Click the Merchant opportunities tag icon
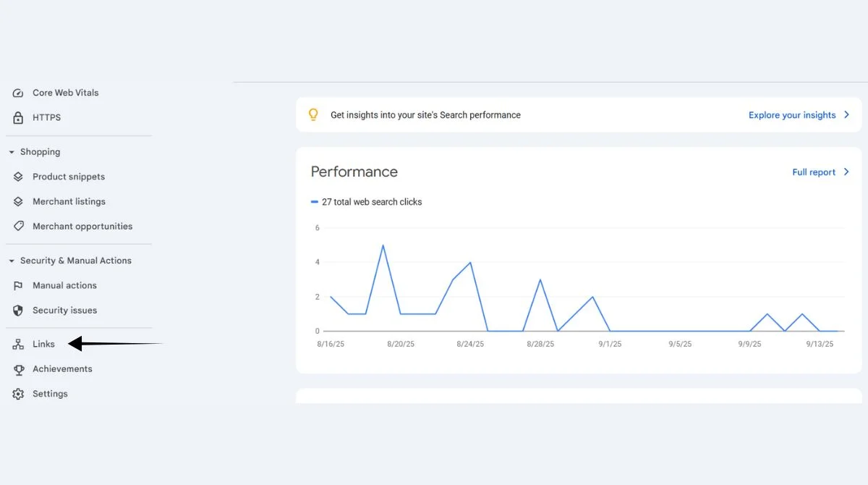Screen dimensions: 868x485 18,226
